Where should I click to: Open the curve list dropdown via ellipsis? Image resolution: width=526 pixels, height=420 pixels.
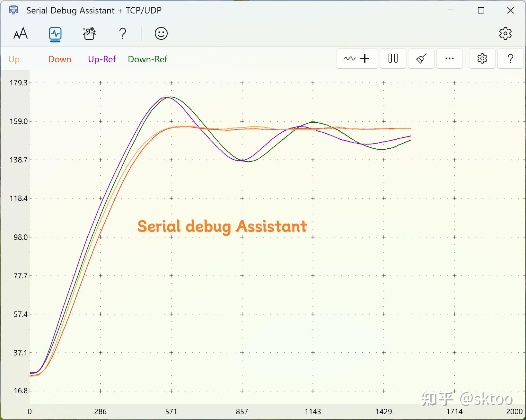click(449, 58)
